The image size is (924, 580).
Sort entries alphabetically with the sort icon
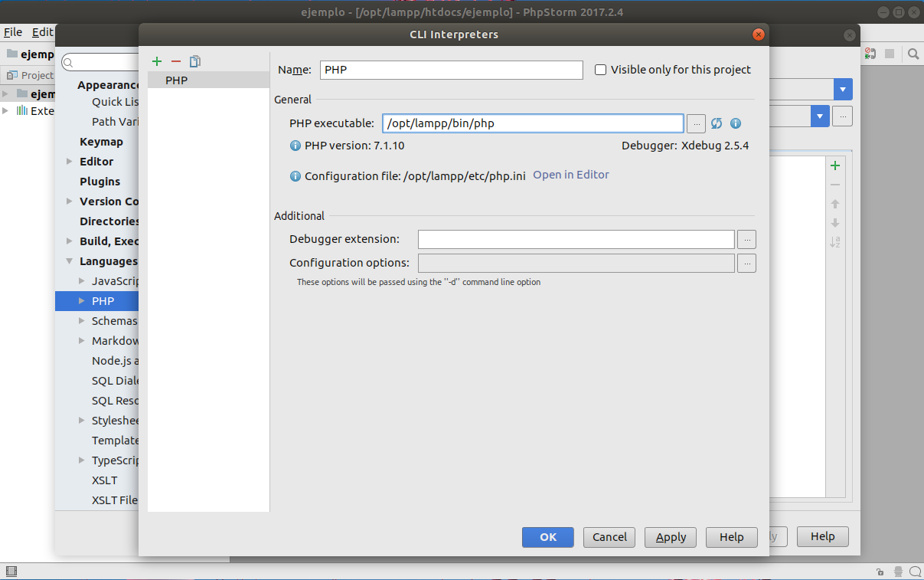(835, 242)
